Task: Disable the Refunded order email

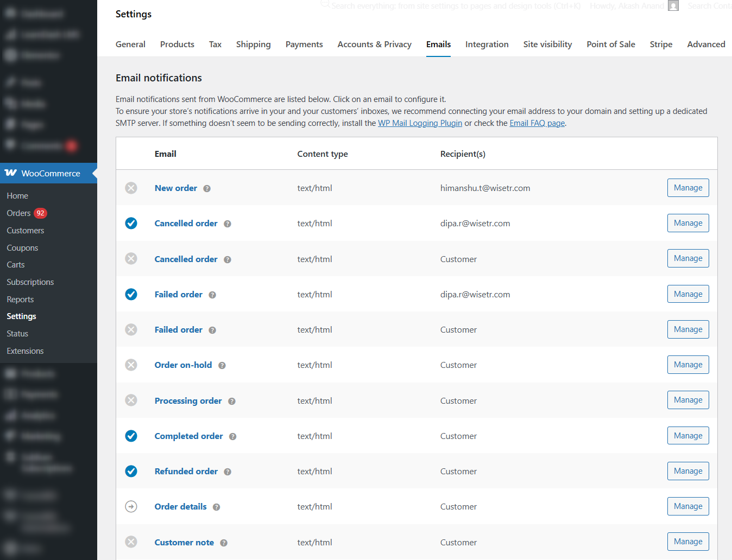Action: [131, 471]
